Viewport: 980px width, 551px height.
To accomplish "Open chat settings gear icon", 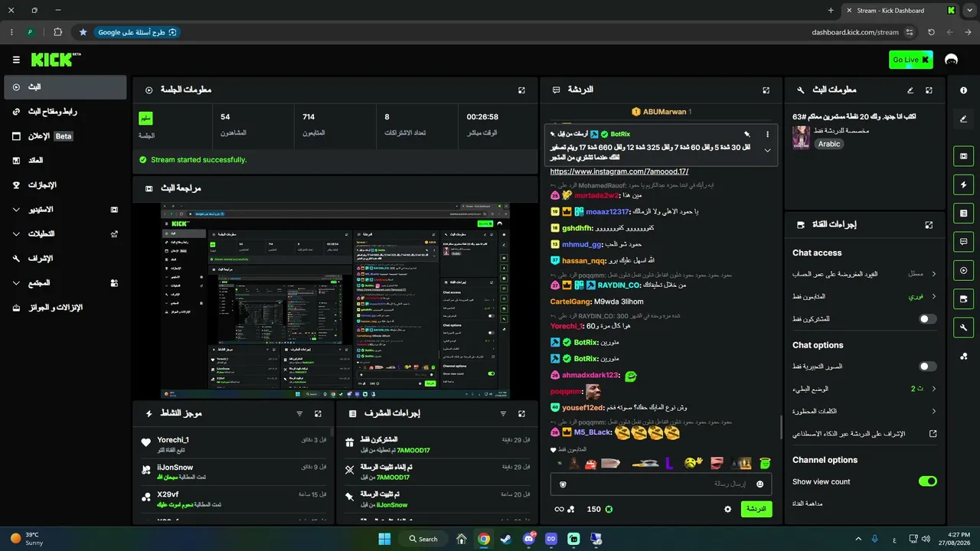I will [x=727, y=509].
